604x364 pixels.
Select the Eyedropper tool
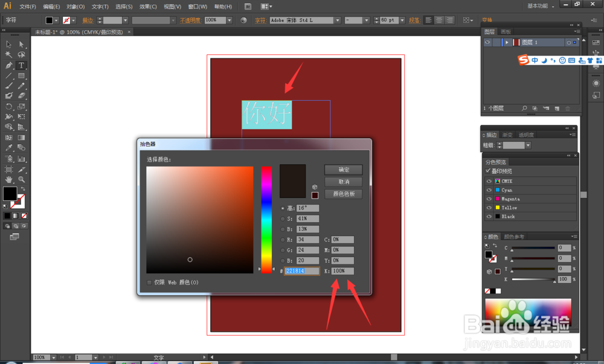(8, 148)
